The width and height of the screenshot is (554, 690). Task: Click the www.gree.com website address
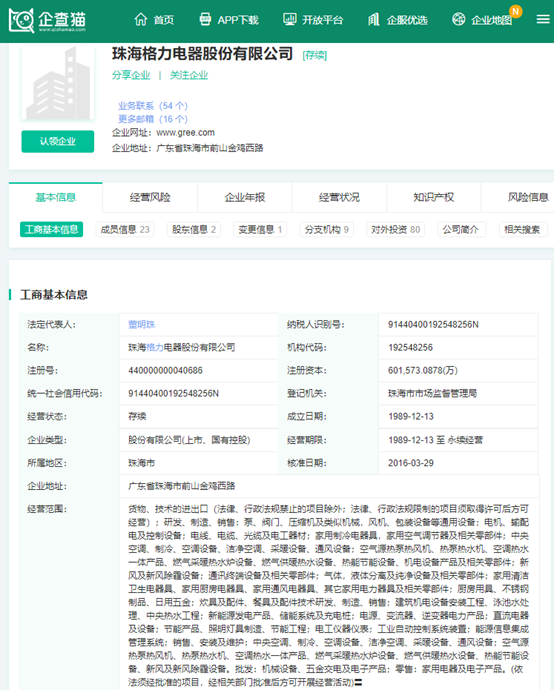pos(186,132)
